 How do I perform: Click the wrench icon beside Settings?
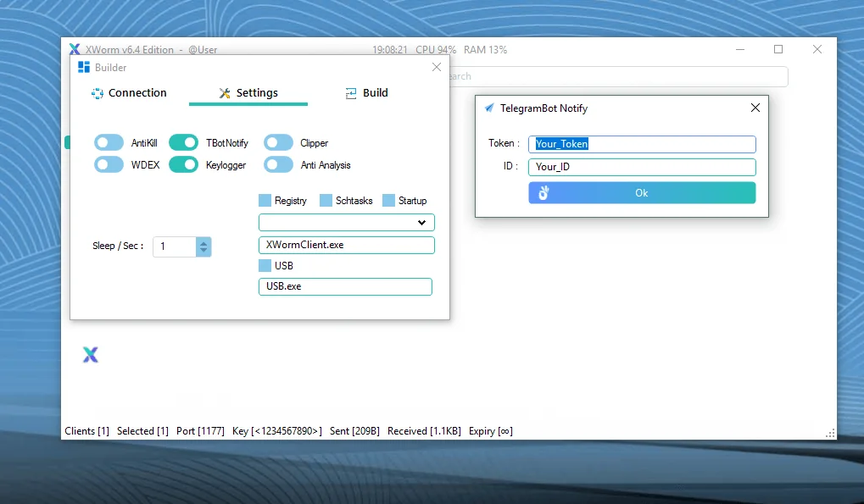(x=225, y=93)
